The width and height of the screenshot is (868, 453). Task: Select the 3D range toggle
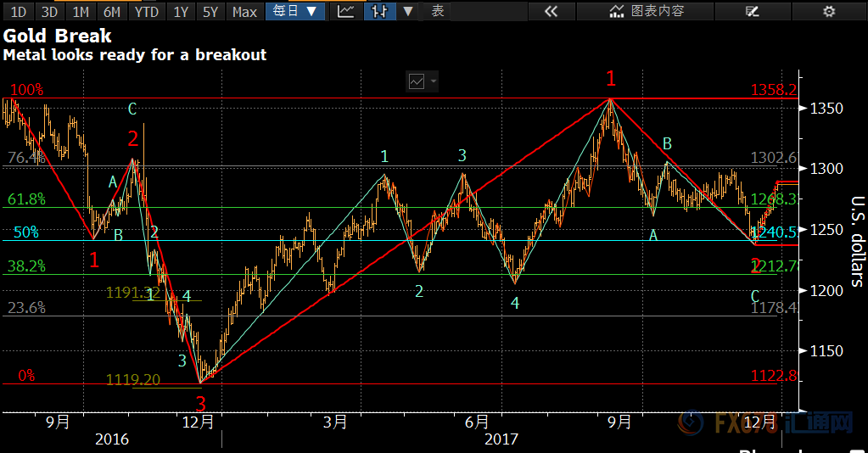[x=49, y=11]
